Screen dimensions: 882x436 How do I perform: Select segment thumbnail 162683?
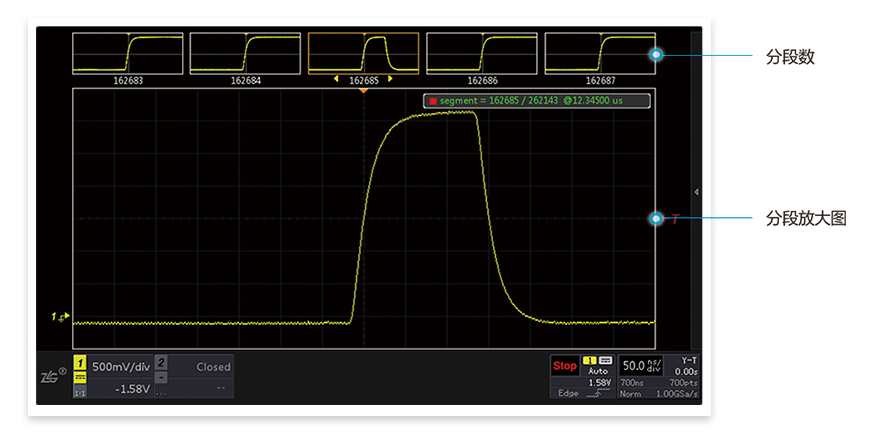pyautogui.click(x=128, y=53)
